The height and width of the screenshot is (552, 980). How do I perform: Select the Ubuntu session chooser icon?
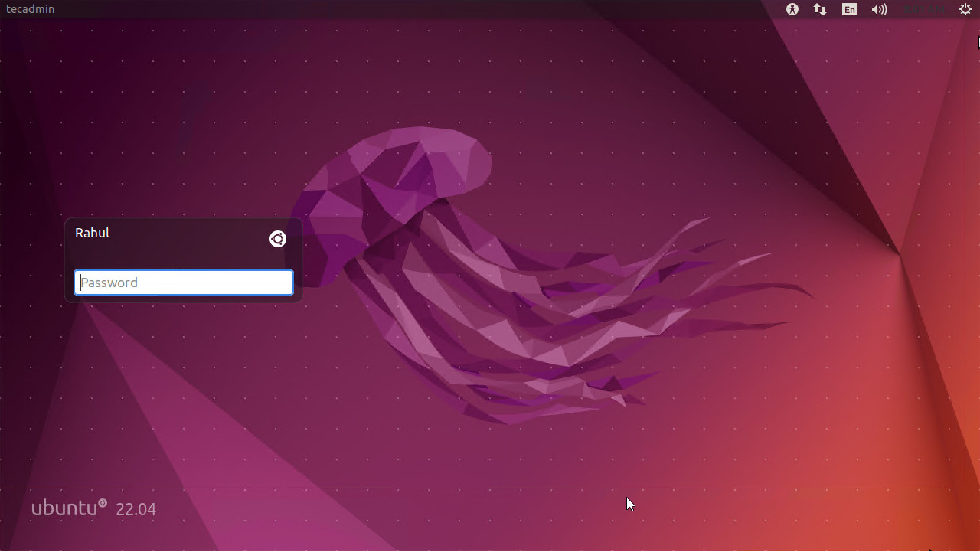278,239
